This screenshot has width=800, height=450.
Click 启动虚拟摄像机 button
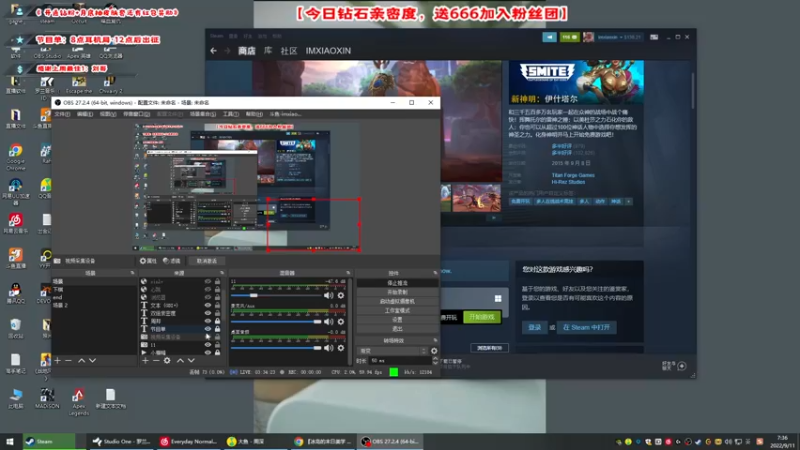(397, 301)
